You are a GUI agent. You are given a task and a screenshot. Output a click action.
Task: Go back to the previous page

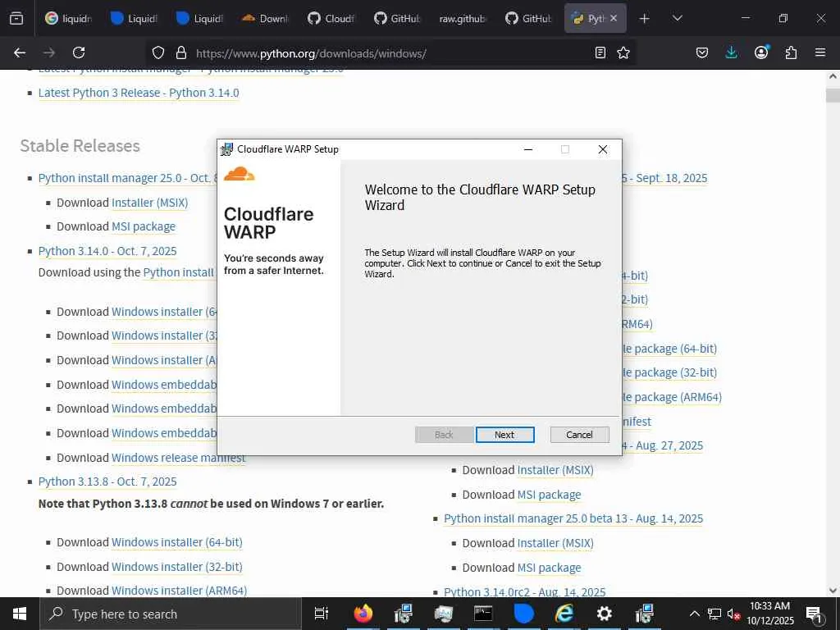(20, 52)
